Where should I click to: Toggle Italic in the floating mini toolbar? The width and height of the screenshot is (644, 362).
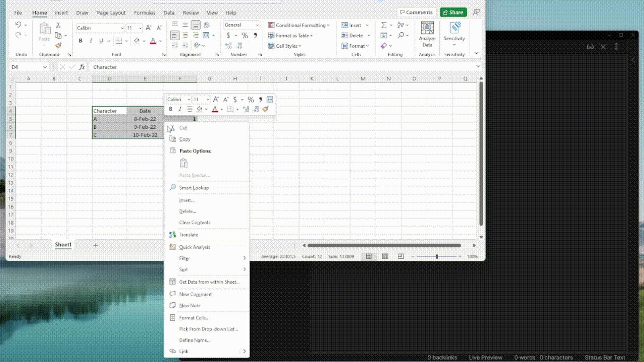click(180, 109)
